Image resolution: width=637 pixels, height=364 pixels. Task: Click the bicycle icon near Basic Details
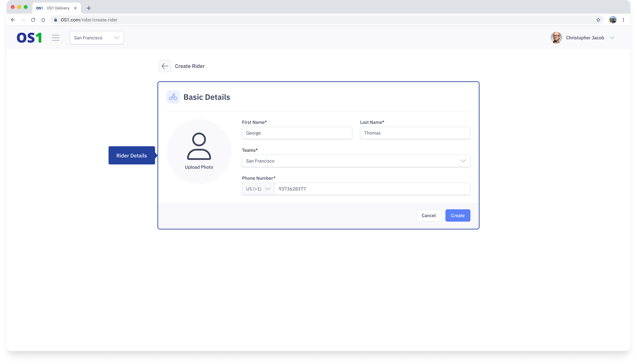pyautogui.click(x=173, y=97)
